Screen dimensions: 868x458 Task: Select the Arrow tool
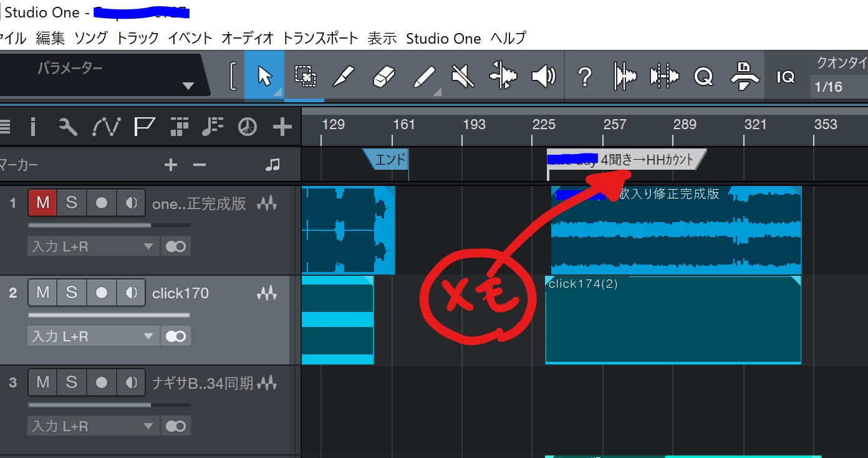[x=264, y=76]
